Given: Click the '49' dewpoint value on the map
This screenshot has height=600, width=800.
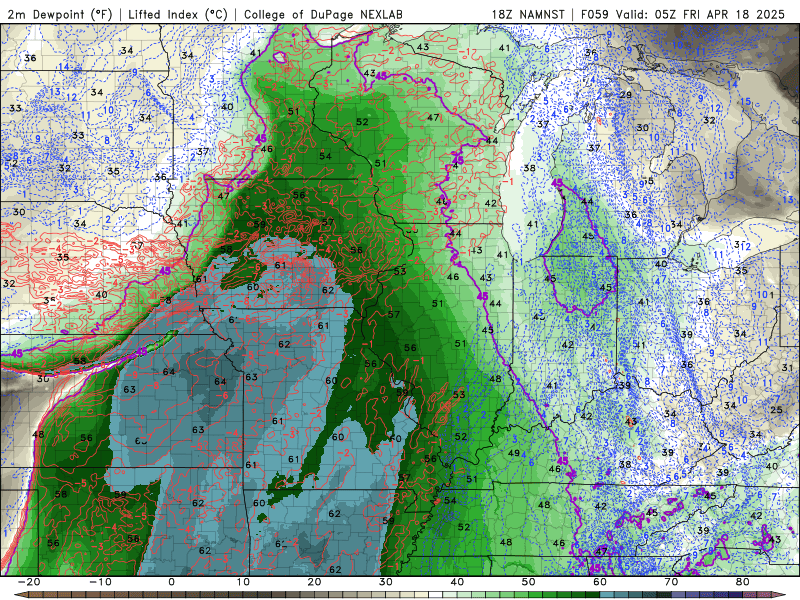Looking at the screenshot, I should (x=514, y=453).
